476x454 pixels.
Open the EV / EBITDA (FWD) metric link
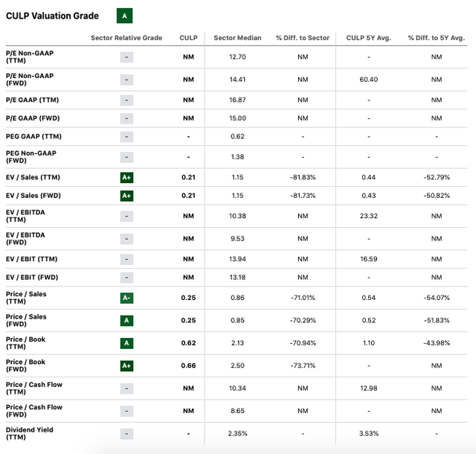coord(25,239)
